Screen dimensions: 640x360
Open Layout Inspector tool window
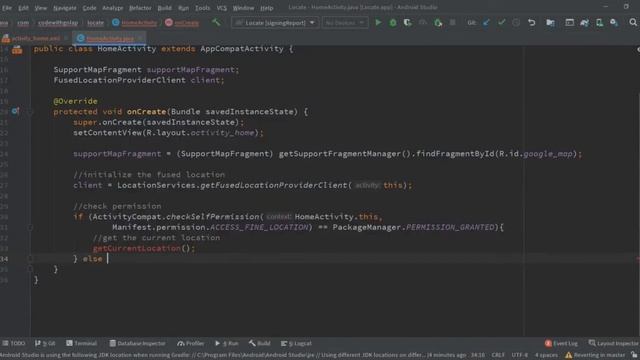click(613, 343)
